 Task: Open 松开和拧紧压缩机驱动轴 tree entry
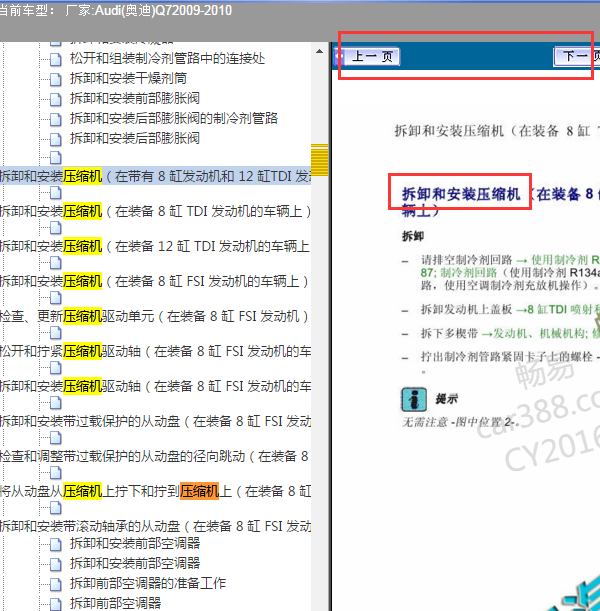tap(155, 351)
